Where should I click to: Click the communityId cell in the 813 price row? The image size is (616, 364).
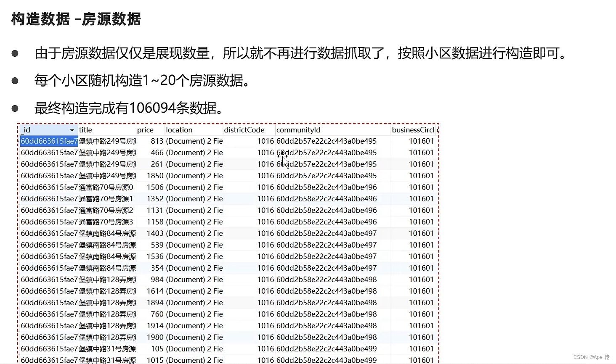pos(333,141)
